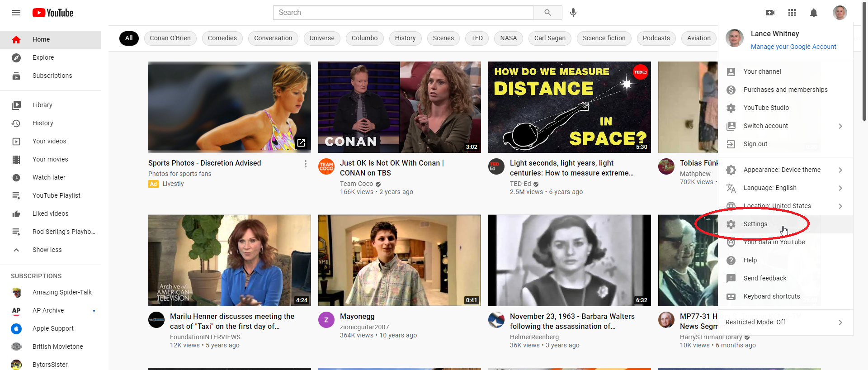Select the NASA filter chip
868x370 pixels.
(508, 38)
